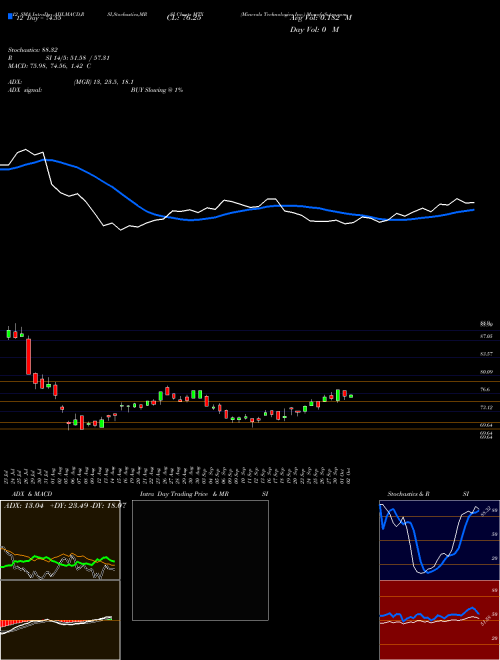Image resolution: width=500 pixels, height=660 pixels.
Task: Select the 'ADX: 13.04 +DY: 23.49 -DY: 18.07' header
Action: click(65, 506)
